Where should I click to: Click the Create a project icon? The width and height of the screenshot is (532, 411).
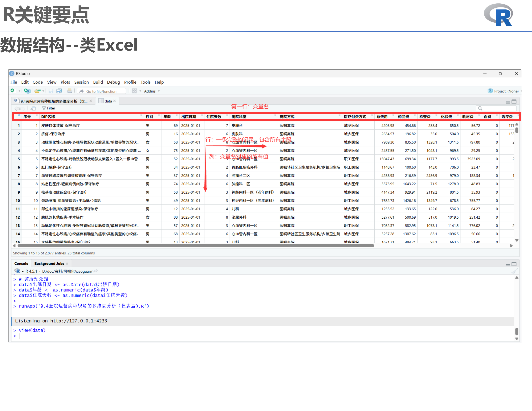(x=27, y=91)
